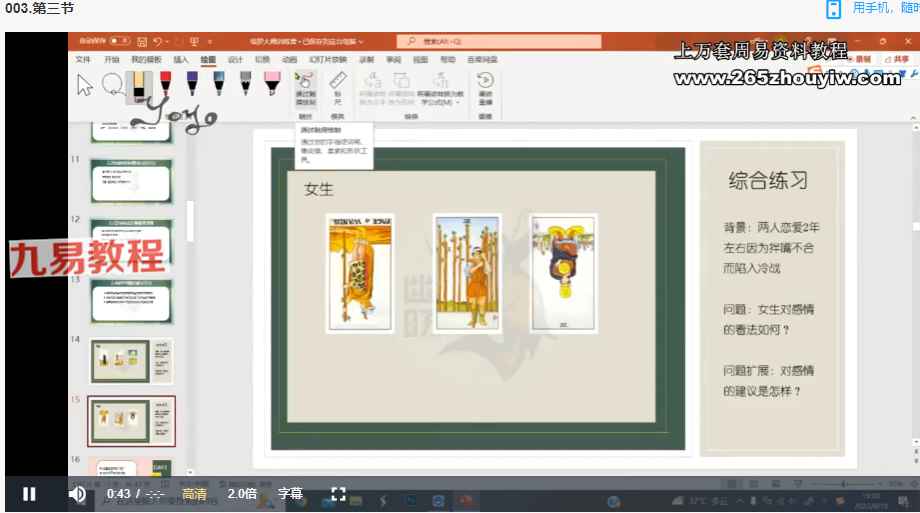Switch to 幻灯片放映 Slide Show tab
Viewport: 920px width, 513px height.
tap(328, 59)
